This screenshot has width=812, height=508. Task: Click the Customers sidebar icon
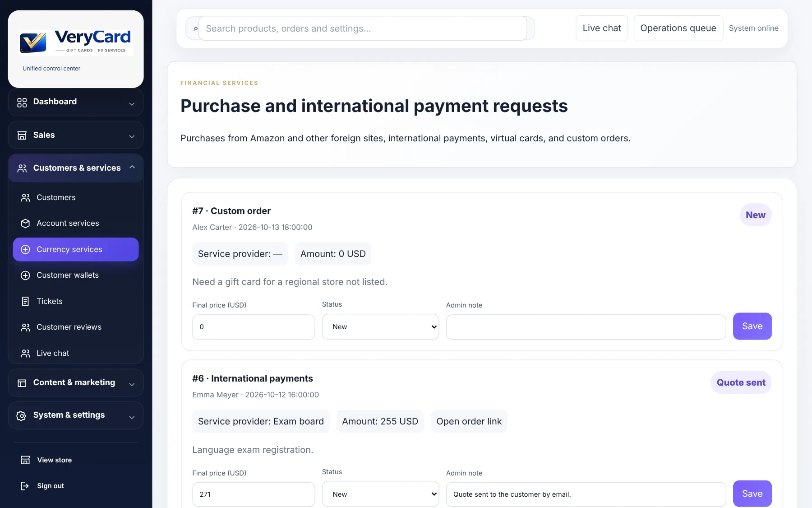click(26, 198)
